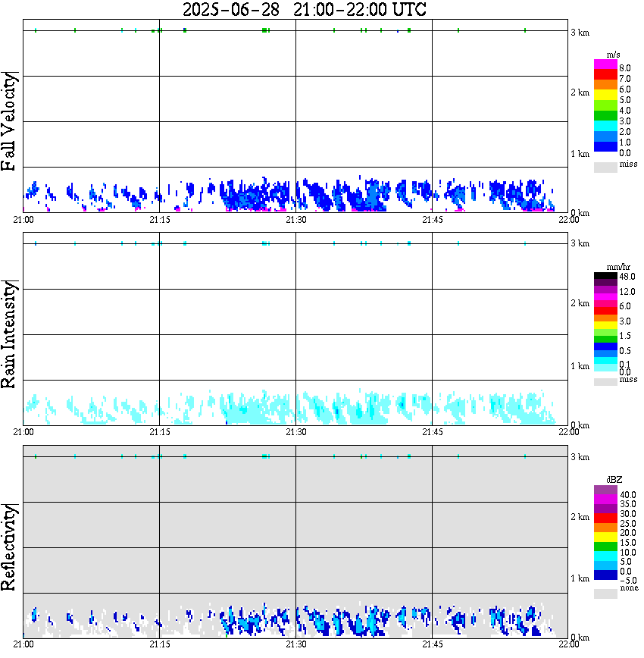The image size is (644, 658).
Task: Select dark blue -5.0 swatch in dBZ legend
Action: tap(605, 575)
